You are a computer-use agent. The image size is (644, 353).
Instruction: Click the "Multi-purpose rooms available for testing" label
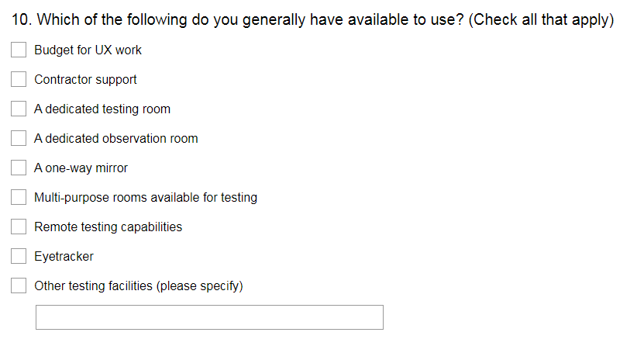pos(146,198)
